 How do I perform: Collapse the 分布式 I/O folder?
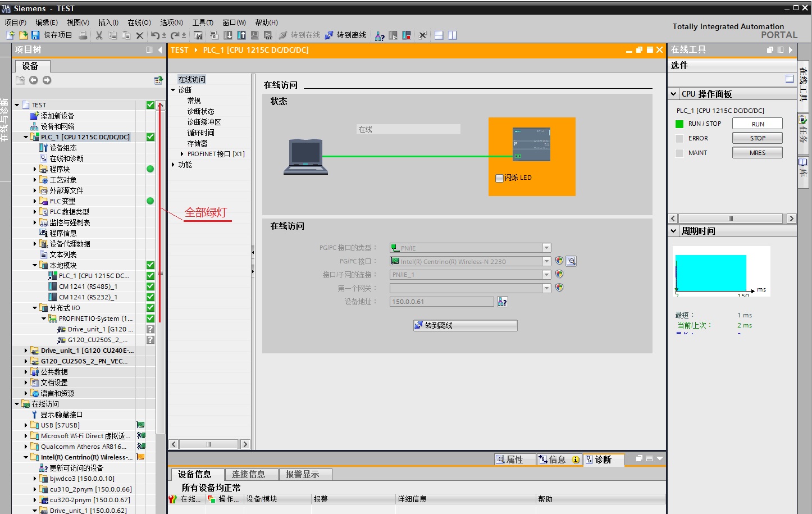35,308
